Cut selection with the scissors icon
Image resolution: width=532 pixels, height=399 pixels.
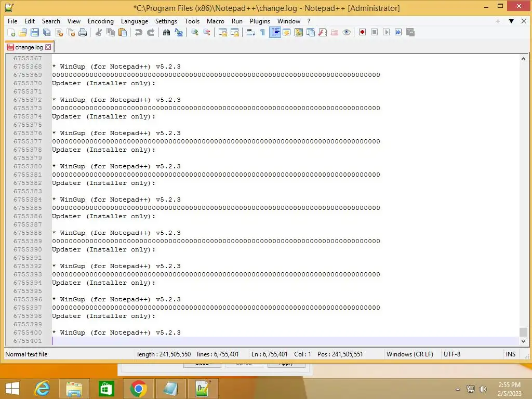[x=99, y=32]
